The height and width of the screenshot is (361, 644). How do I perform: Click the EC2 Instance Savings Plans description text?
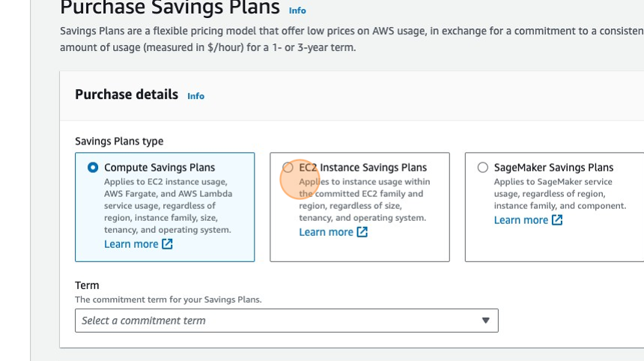(364, 200)
